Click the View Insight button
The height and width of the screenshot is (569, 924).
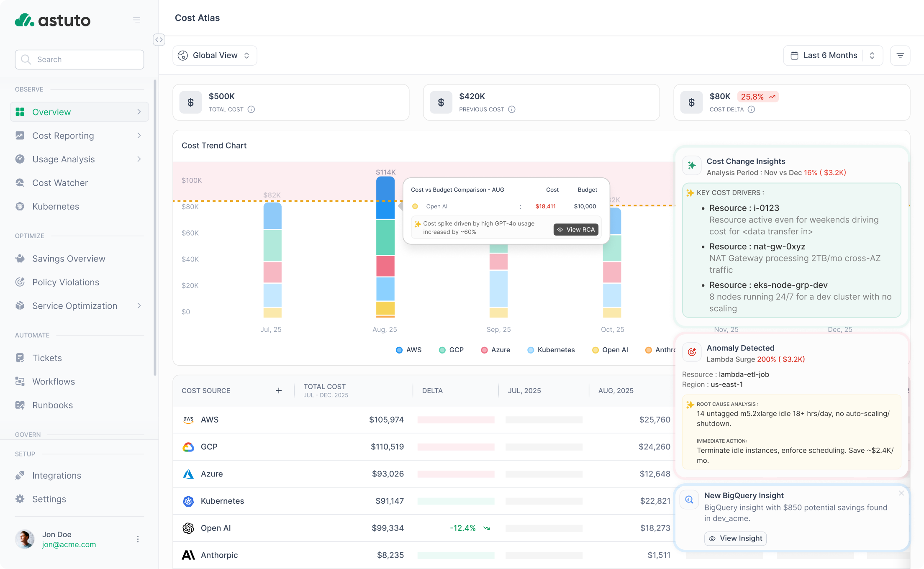coord(735,538)
